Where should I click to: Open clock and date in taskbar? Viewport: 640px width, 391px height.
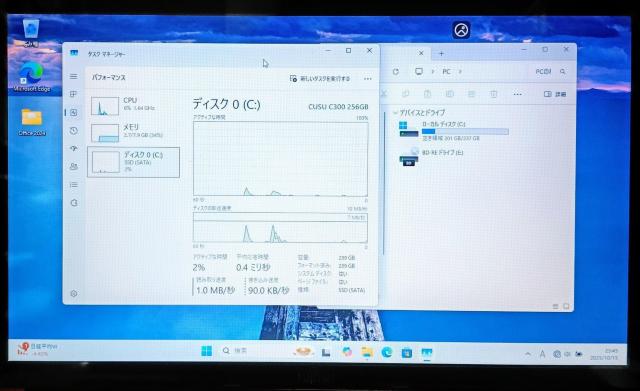click(x=604, y=354)
